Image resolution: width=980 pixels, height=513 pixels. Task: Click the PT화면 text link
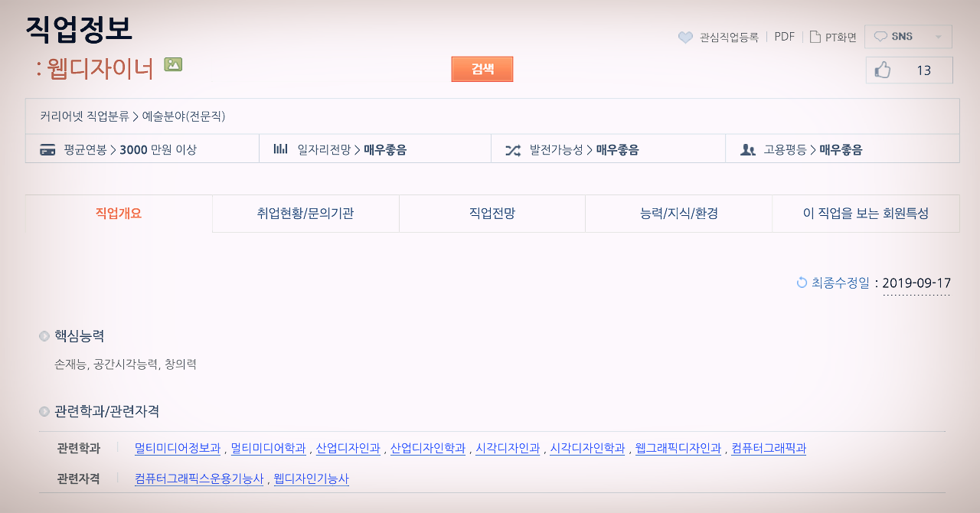(x=841, y=37)
